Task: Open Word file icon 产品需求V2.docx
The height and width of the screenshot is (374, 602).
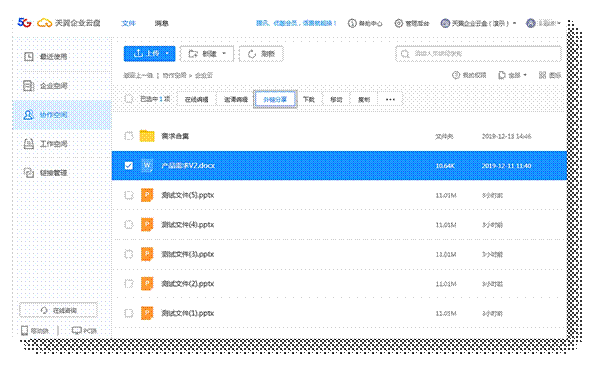Action: pyautogui.click(x=147, y=165)
